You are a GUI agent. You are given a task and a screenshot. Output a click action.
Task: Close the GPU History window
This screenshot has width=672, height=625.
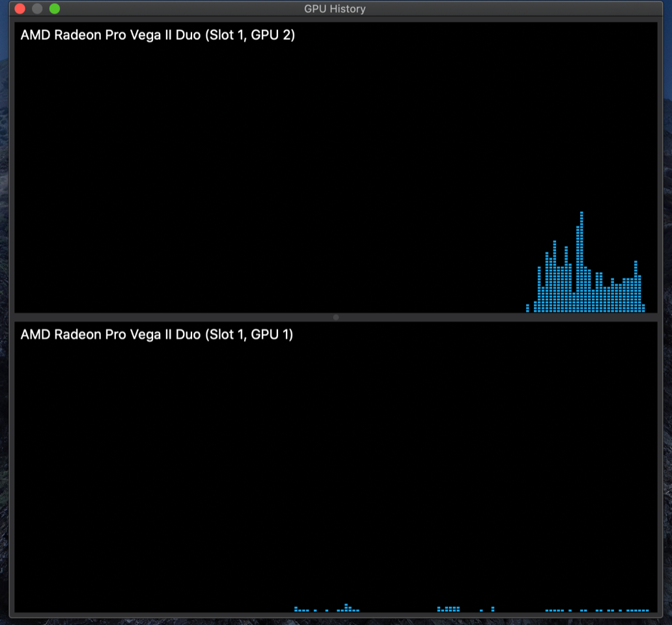20,8
